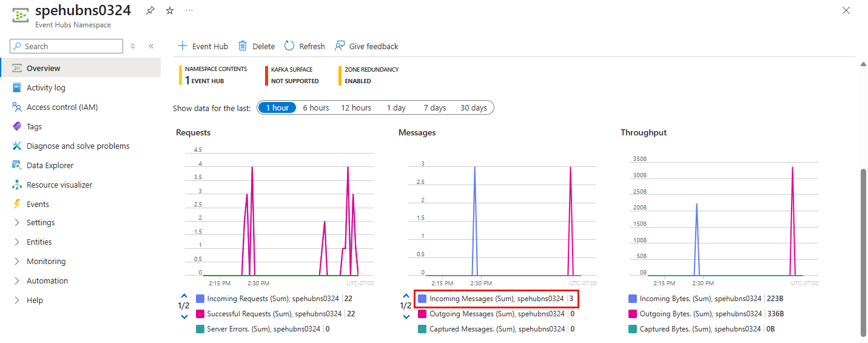Pin the spehubns0324 namespace to dashboard
868x343 pixels.
[150, 11]
